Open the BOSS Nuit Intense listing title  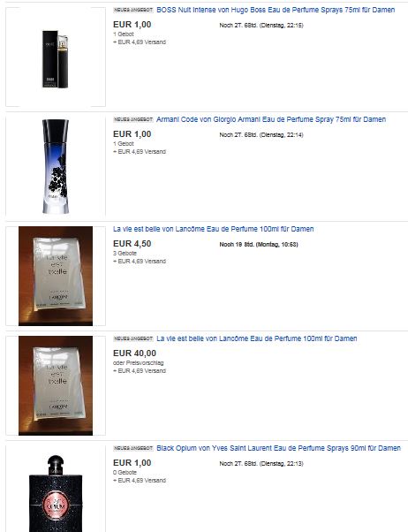coord(276,10)
